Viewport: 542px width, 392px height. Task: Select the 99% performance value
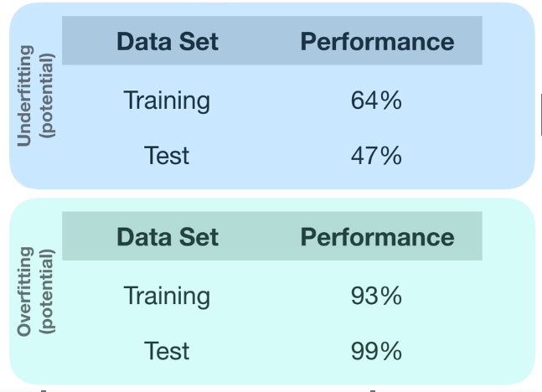pyautogui.click(x=376, y=351)
